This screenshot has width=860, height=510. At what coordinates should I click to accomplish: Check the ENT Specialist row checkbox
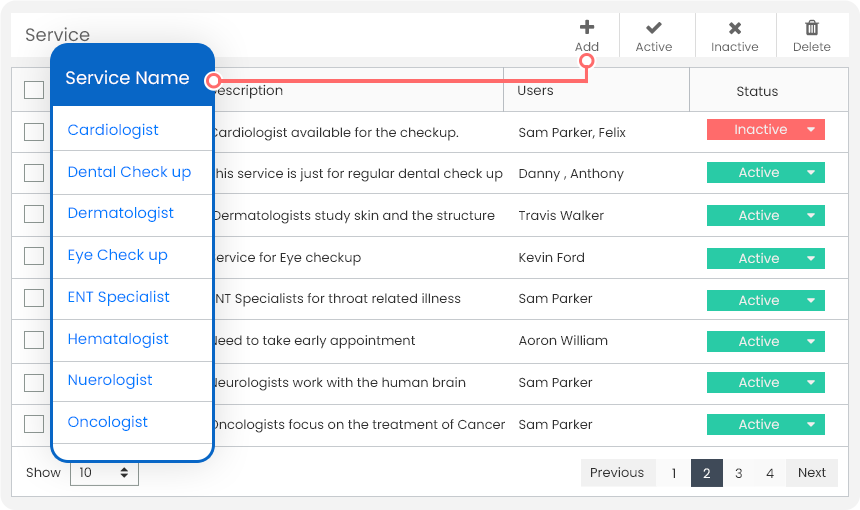(34, 298)
